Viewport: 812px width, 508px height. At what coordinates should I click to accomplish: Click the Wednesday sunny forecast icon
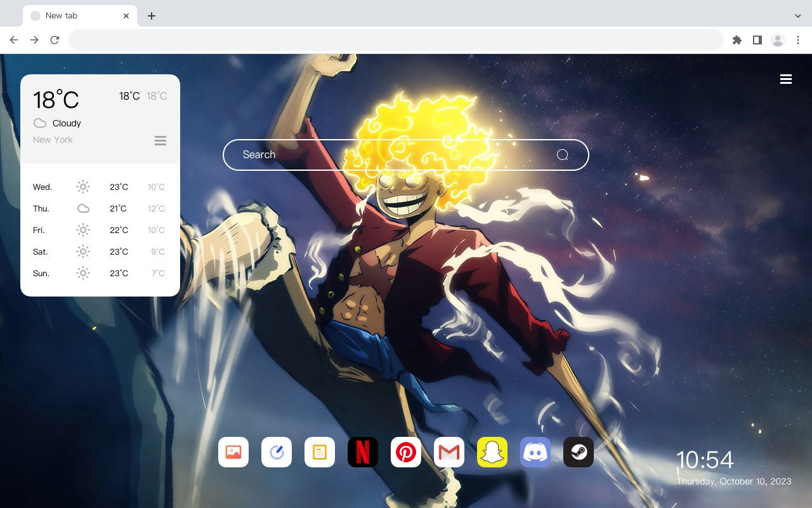tap(83, 187)
